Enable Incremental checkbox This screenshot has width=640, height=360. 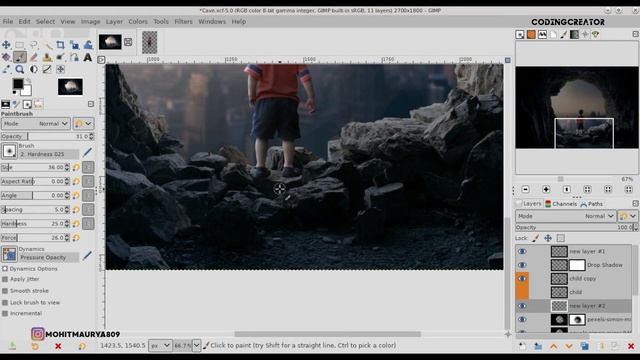pos(5,313)
